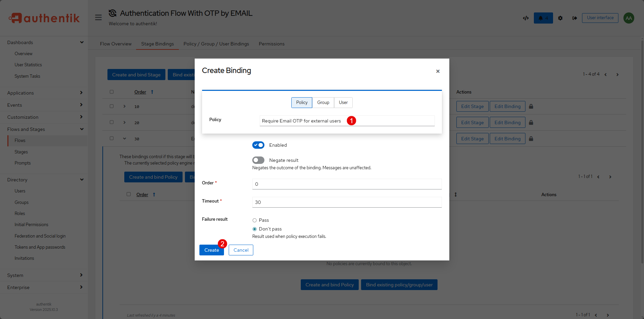Open the API drawer code icon
The width and height of the screenshot is (644, 319).
(525, 18)
